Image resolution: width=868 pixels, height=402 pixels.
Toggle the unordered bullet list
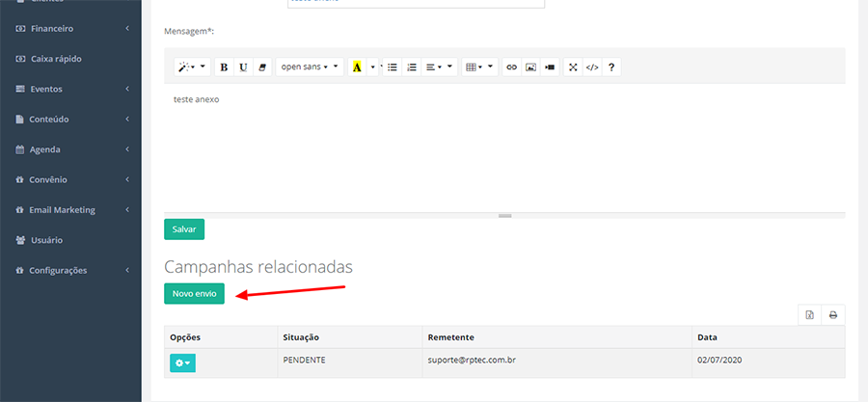pos(393,67)
